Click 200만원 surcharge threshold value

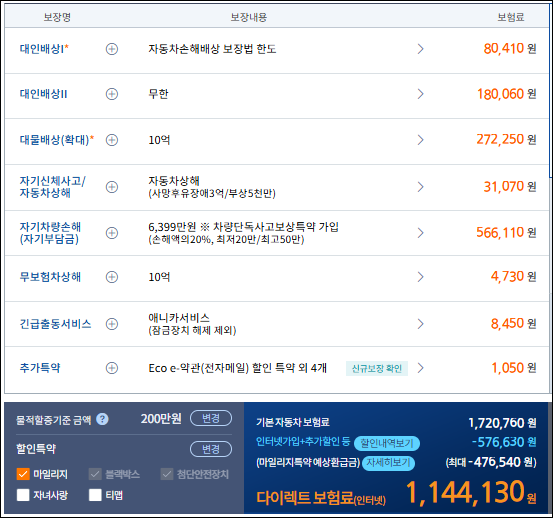pos(161,419)
